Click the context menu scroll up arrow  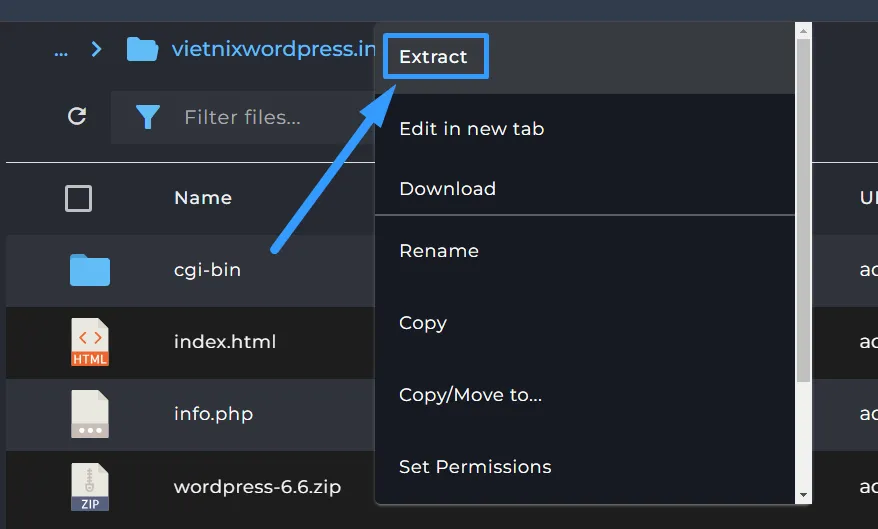point(804,31)
